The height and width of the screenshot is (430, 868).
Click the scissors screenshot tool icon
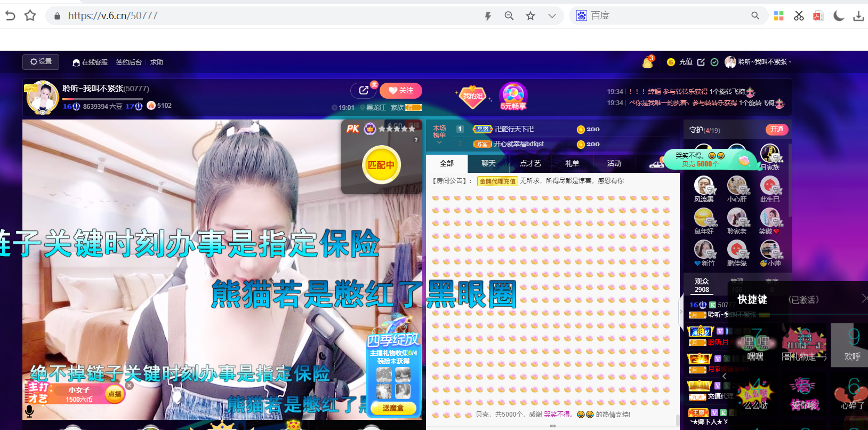[x=799, y=16]
